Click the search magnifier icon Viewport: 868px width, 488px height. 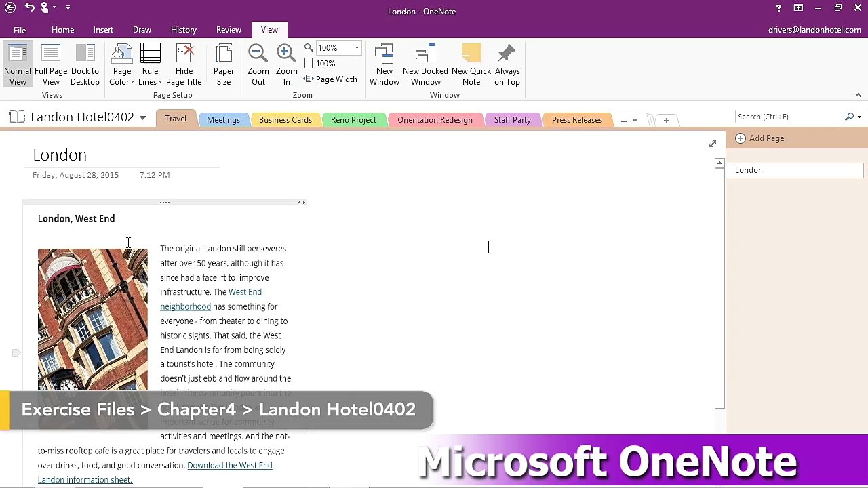pyautogui.click(x=849, y=117)
